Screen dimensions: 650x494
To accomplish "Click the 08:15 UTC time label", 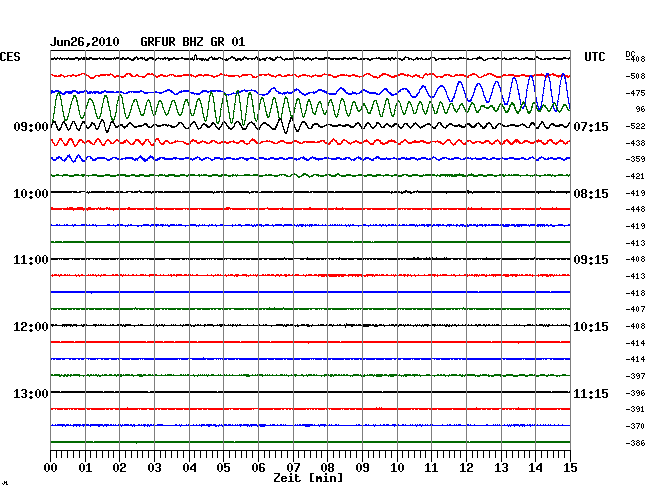I will (591, 194).
